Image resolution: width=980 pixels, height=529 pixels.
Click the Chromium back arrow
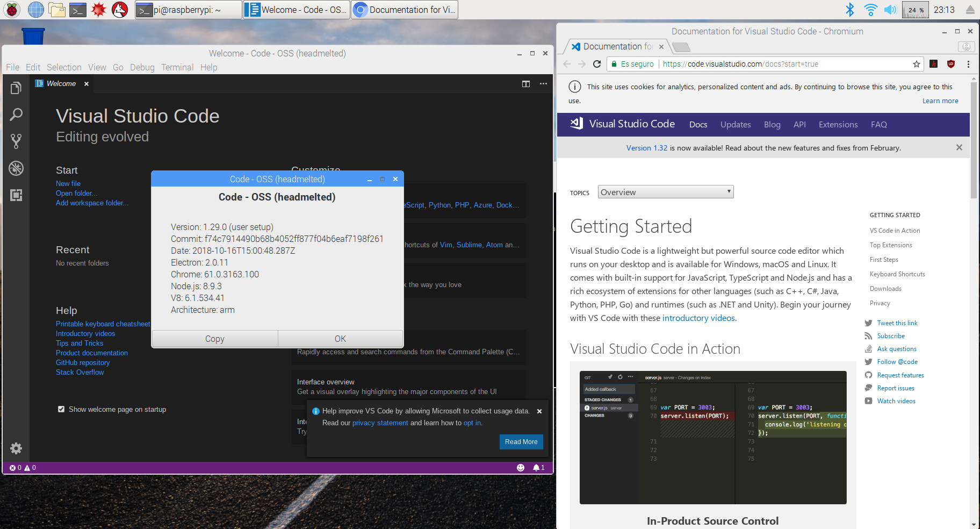click(x=567, y=64)
